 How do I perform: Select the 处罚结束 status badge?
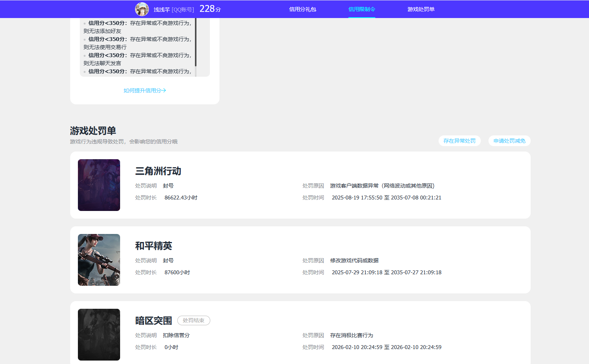pyautogui.click(x=193, y=320)
